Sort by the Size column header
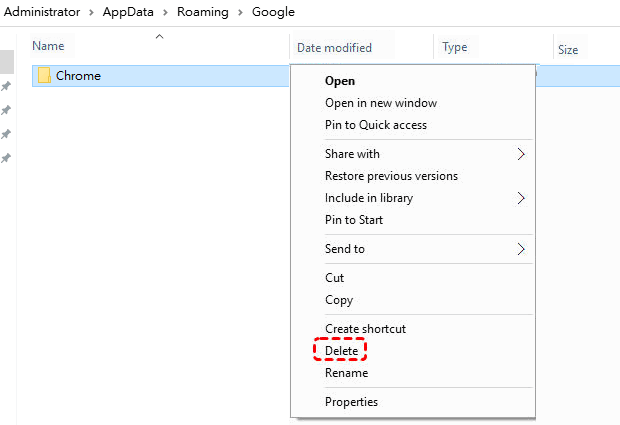Viewport: 620px width, 425px height. [568, 50]
